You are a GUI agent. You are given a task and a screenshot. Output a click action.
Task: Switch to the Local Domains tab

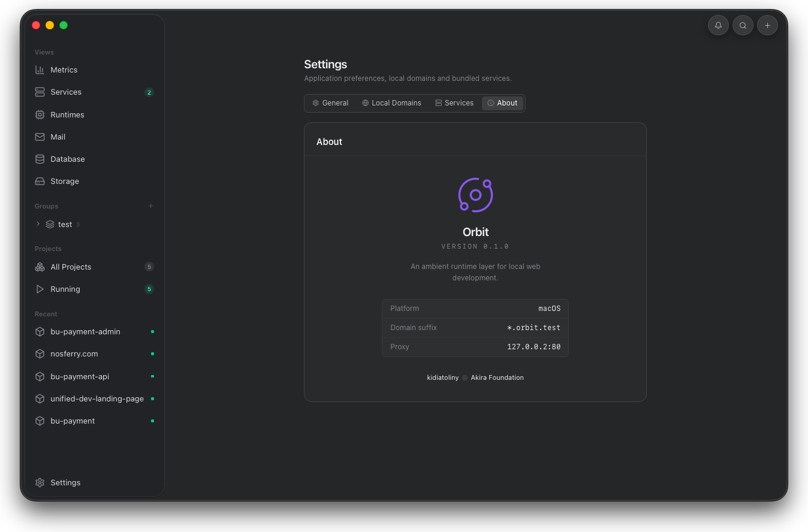[x=391, y=103]
